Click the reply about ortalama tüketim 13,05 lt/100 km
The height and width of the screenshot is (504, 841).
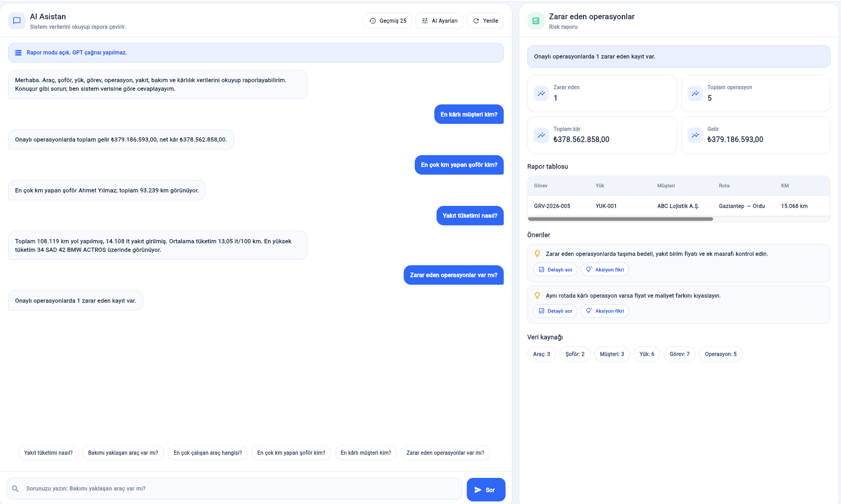158,245
